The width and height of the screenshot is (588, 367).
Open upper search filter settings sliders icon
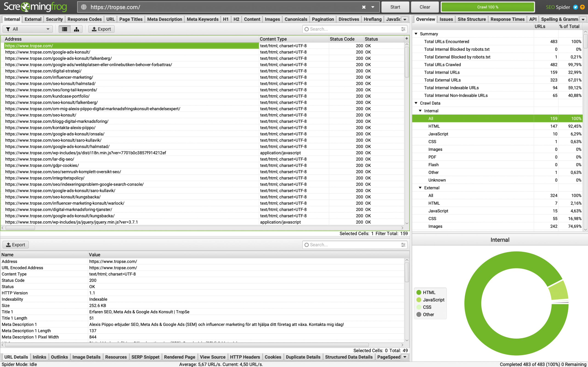[403, 29]
